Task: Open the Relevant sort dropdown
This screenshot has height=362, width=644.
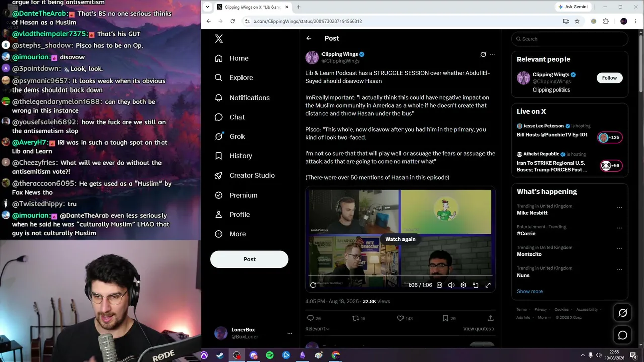Action: [x=317, y=329]
